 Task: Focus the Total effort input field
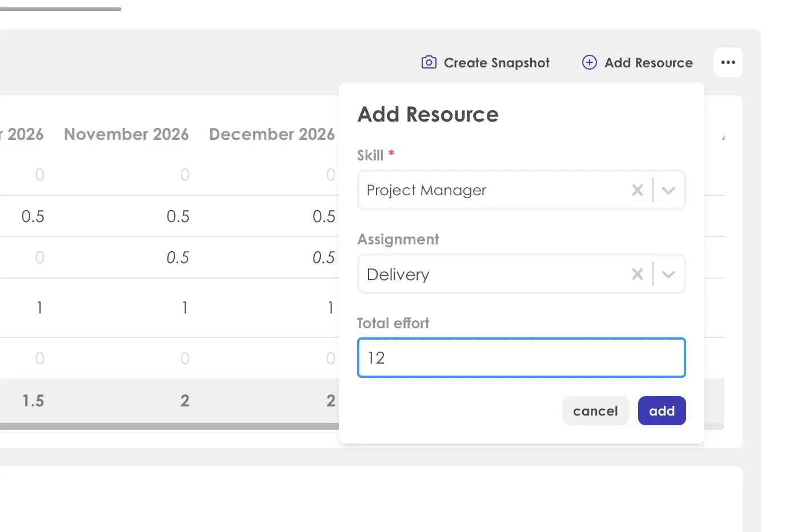(x=521, y=358)
